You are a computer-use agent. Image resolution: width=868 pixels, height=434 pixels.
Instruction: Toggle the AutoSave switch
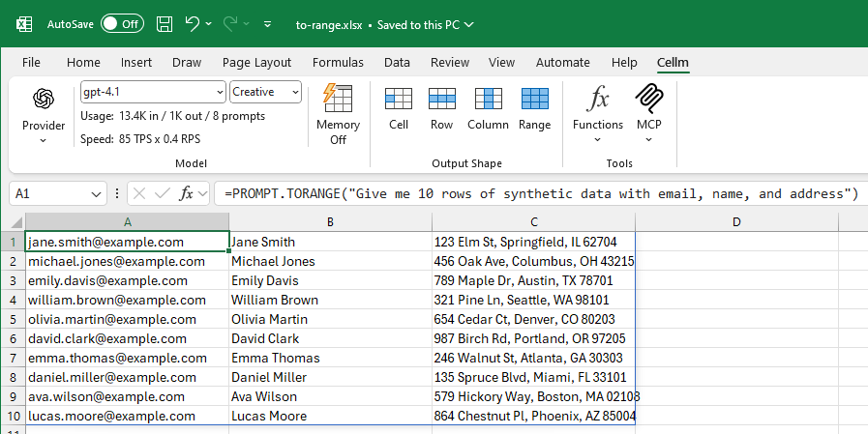[122, 24]
